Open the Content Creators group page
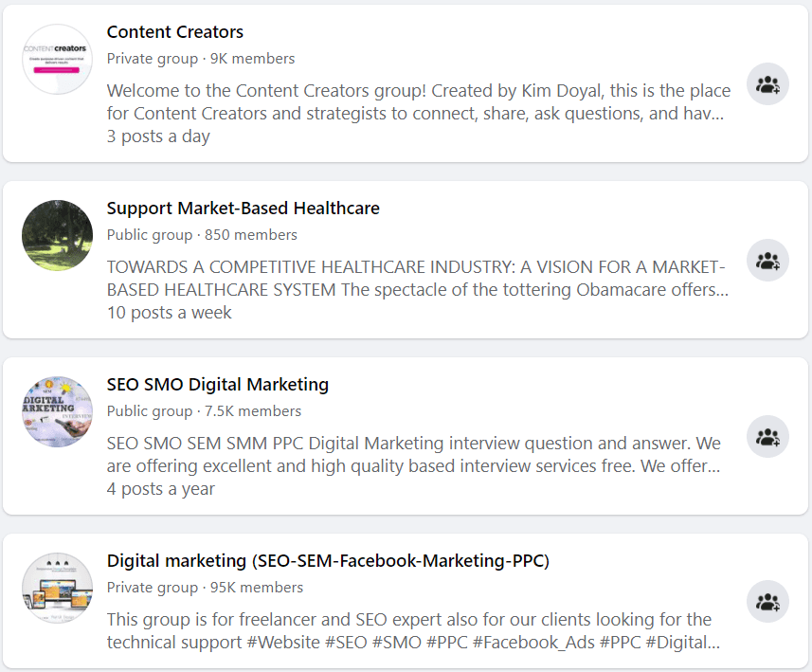812x672 pixels. (x=174, y=31)
